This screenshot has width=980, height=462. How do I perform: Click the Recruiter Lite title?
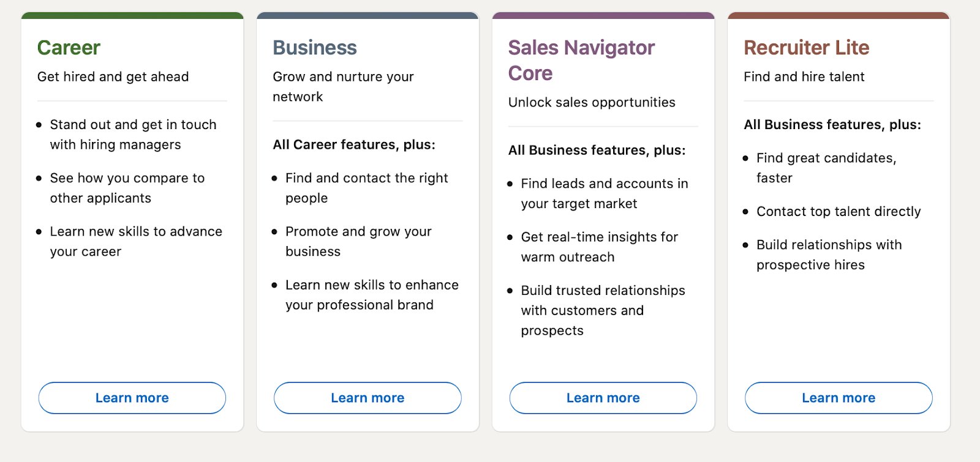click(x=806, y=48)
